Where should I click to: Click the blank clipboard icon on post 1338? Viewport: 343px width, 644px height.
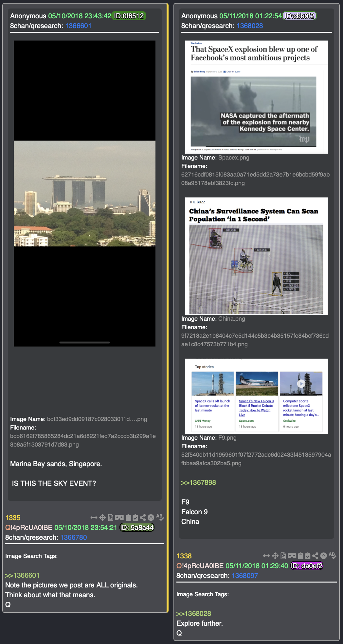(x=301, y=556)
